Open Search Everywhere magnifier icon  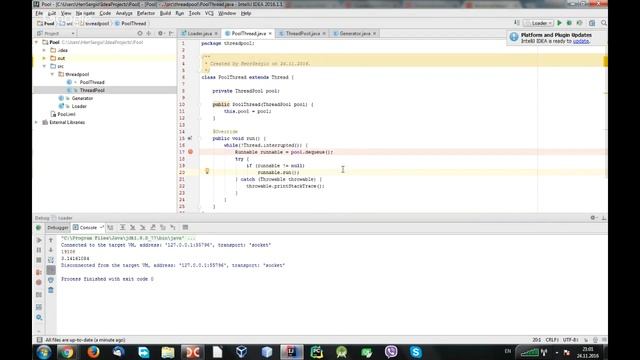tap(604, 23)
